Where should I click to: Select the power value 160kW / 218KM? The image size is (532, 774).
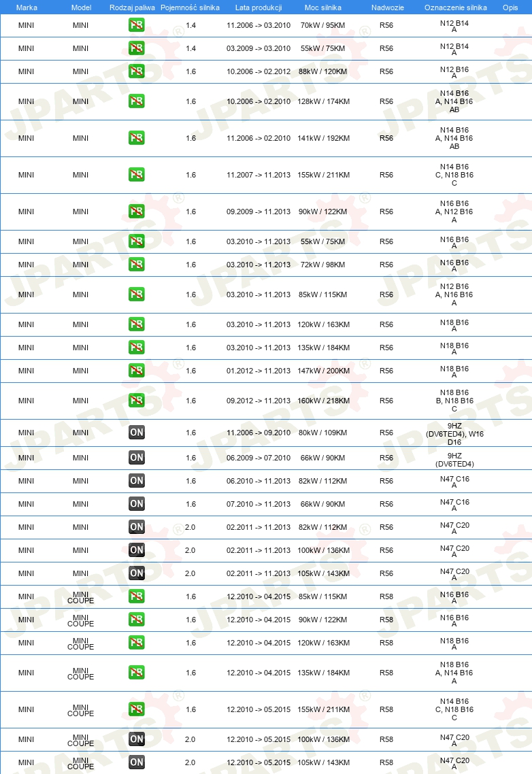tap(324, 401)
